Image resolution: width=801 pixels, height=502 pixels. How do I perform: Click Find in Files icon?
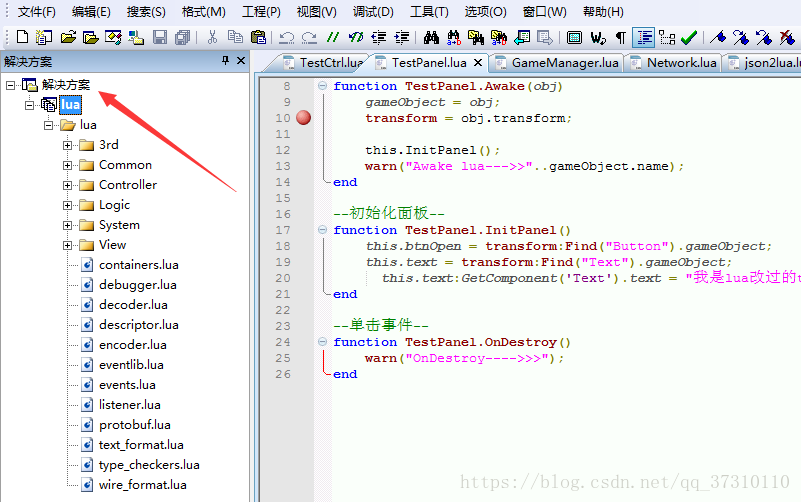(476, 37)
